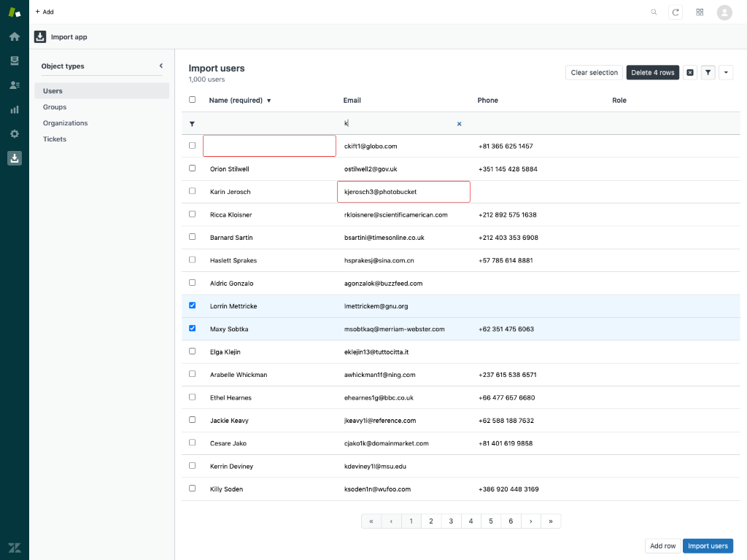
Task: Go to page 4 in pagination
Action: [x=471, y=521]
